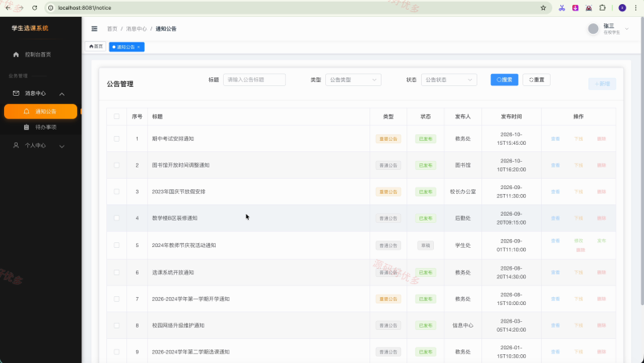
Task: Click 修改 for 2024年教师节庆祝活动通知
Action: (x=578, y=241)
